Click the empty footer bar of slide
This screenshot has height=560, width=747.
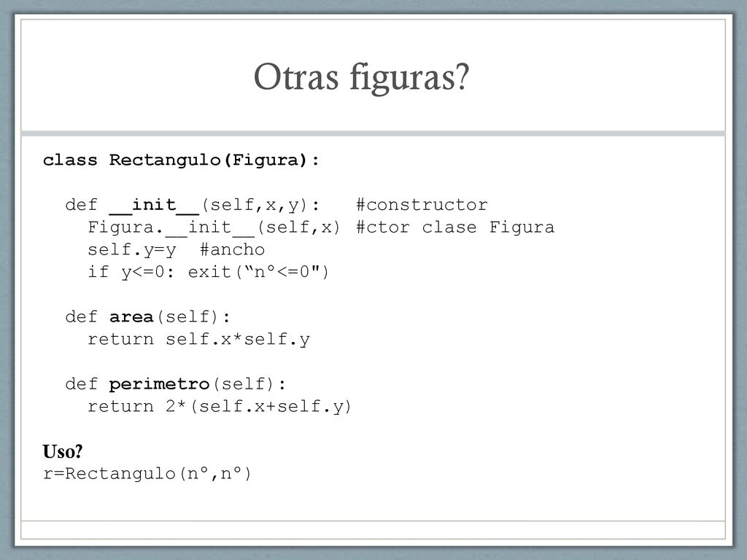(x=373, y=530)
